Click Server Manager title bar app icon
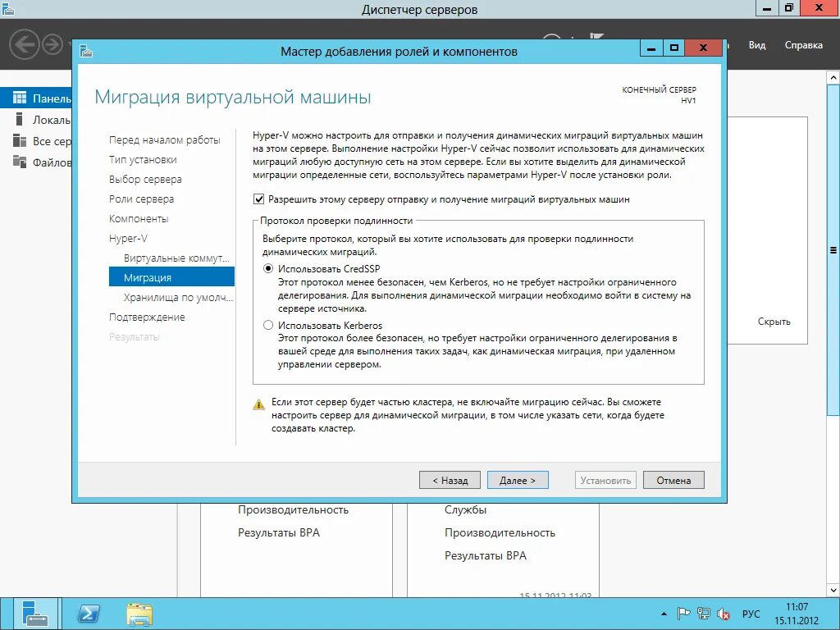The height and width of the screenshot is (630, 840). pos(7,9)
